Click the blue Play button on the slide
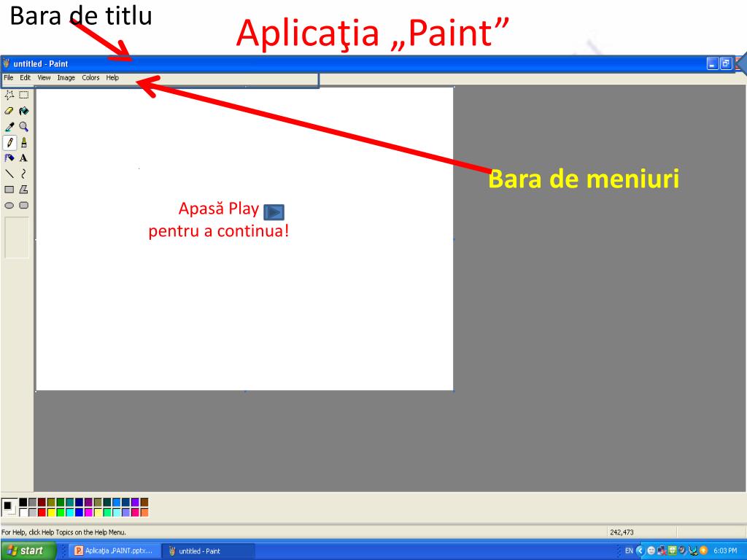The image size is (747, 560). (274, 212)
